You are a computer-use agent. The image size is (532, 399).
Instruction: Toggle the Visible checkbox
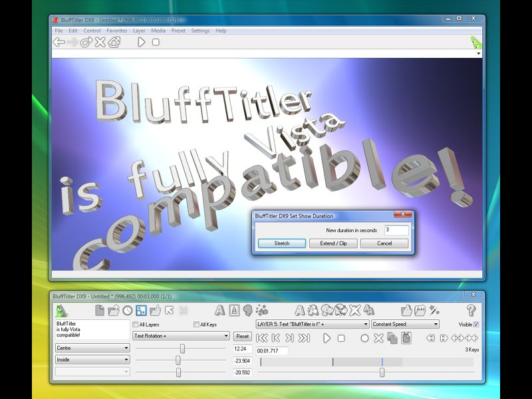click(475, 325)
